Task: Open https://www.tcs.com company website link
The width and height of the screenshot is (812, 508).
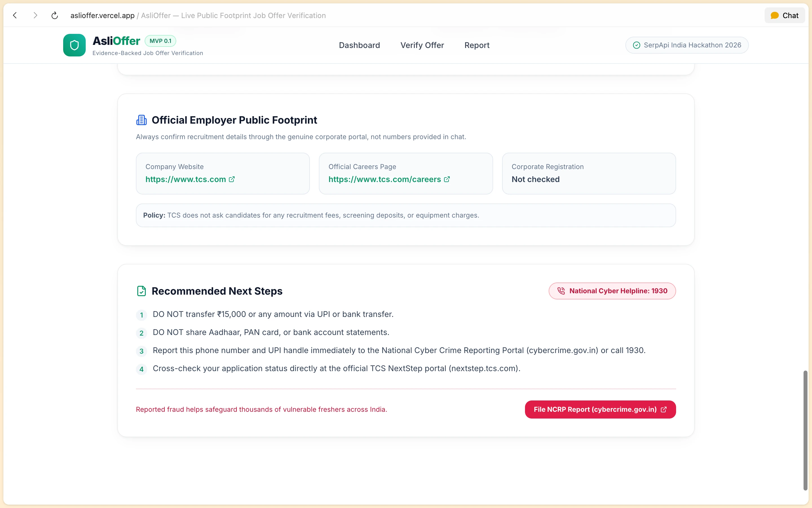Action: click(x=186, y=179)
